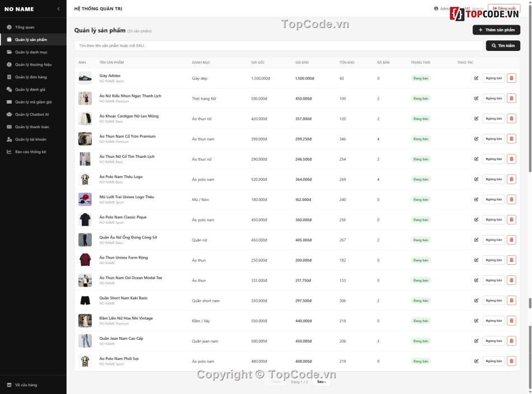
Task: Stop selling Áo Polo Nam Thêu Logo
Action: click(x=494, y=179)
